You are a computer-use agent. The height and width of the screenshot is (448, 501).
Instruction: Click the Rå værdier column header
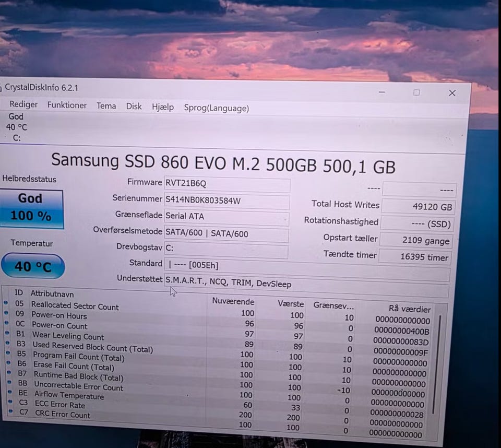(410, 309)
